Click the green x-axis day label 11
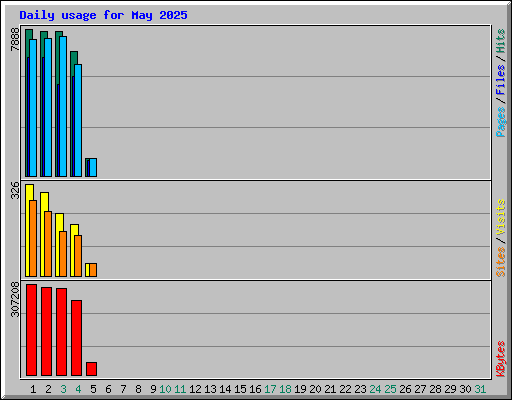Viewport: 512px width, 400px height. (x=180, y=389)
